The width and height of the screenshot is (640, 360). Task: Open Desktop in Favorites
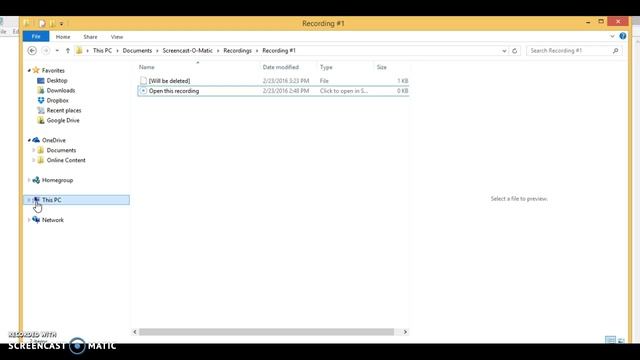point(57,80)
